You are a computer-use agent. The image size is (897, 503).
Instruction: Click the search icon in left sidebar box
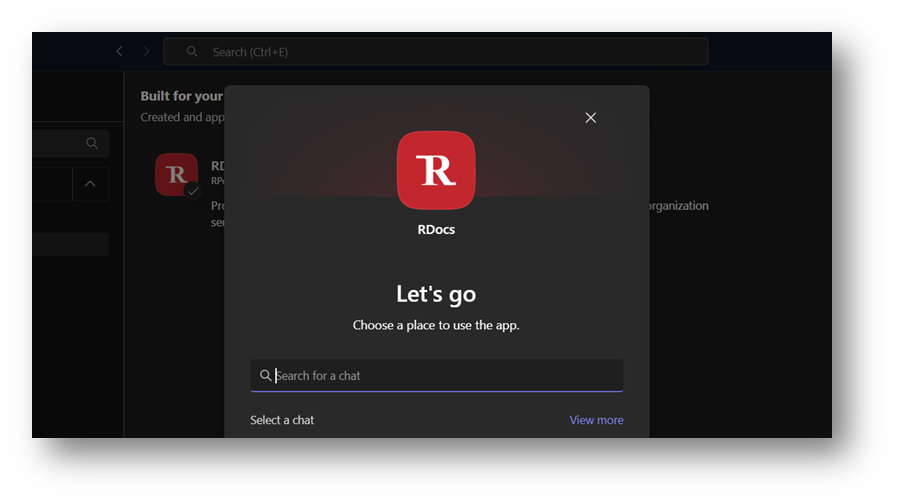(x=92, y=143)
